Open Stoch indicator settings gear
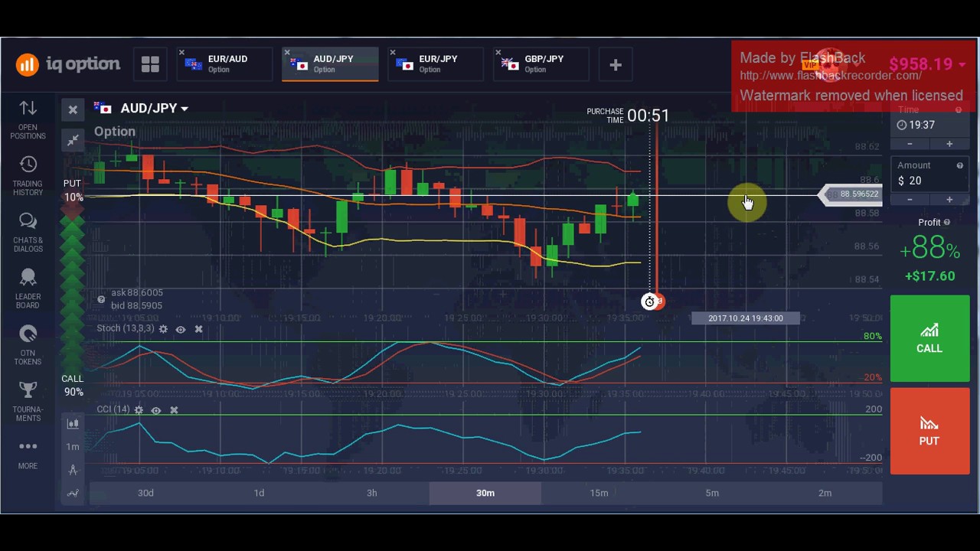This screenshot has width=980, height=551. (x=163, y=329)
